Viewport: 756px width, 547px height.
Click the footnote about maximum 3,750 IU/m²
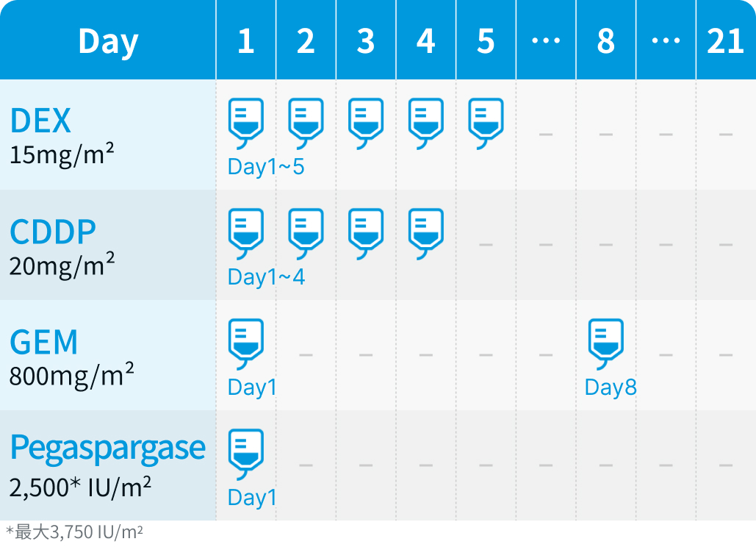(x=74, y=532)
